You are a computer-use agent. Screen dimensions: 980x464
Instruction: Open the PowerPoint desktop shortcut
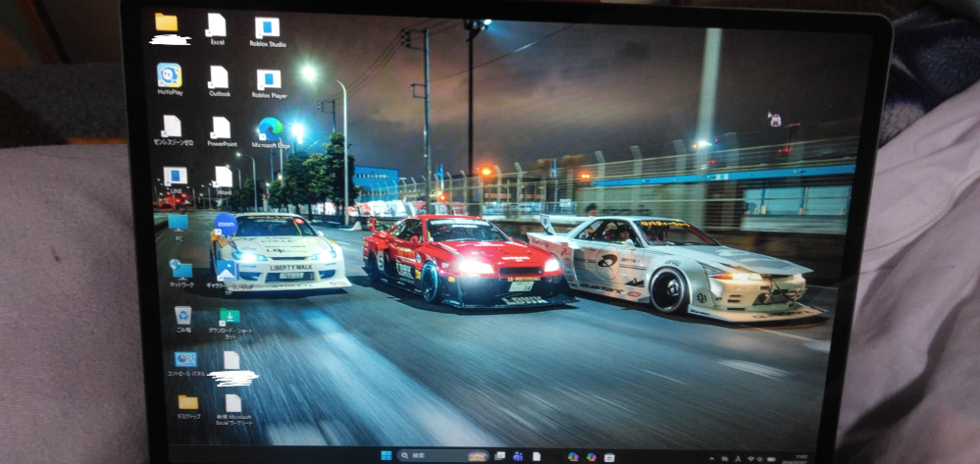point(222,131)
